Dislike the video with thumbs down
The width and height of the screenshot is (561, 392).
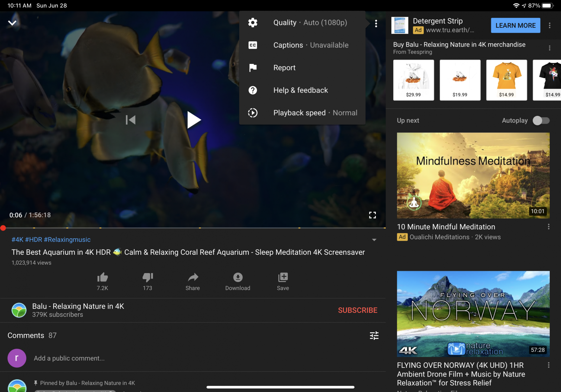tap(148, 281)
